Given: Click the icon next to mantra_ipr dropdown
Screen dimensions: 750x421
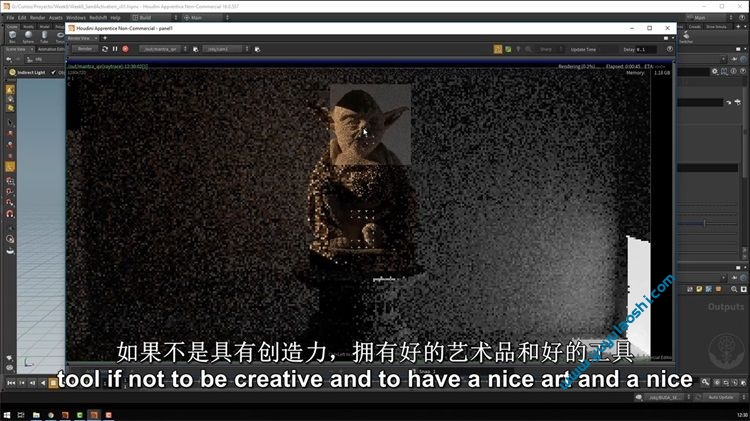Looking at the screenshot, I should pos(195,49).
